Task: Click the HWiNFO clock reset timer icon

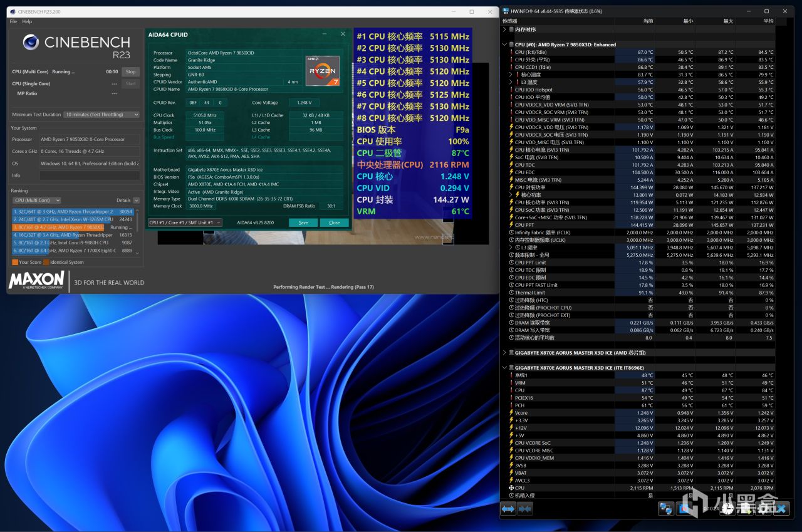Action: coord(727,509)
